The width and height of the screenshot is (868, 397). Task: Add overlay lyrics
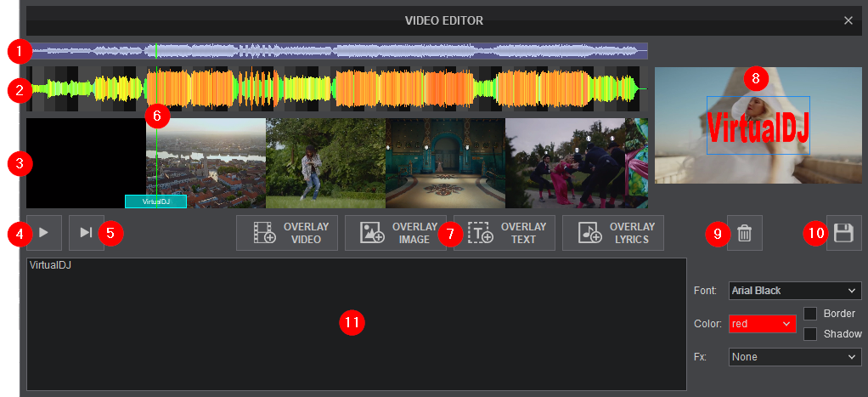click(613, 233)
